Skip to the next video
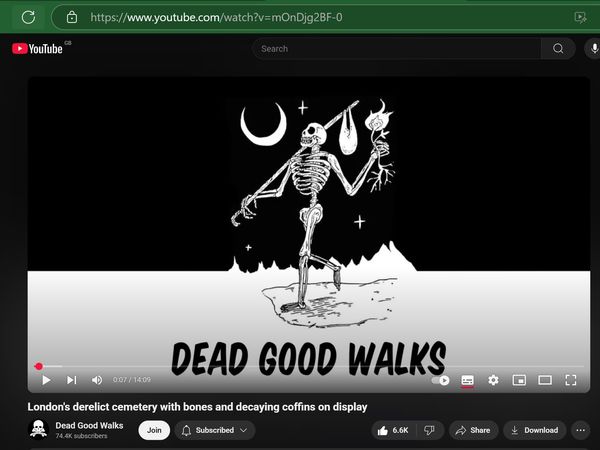Image resolution: width=600 pixels, height=450 pixels. pyautogui.click(x=72, y=380)
